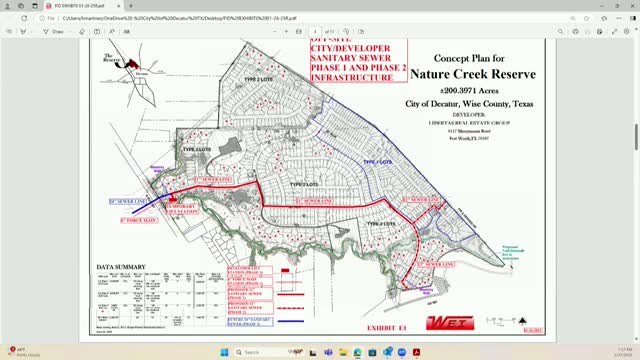Enter PDF full screen mode
Viewport: 640px width, 360px height.
point(614,31)
